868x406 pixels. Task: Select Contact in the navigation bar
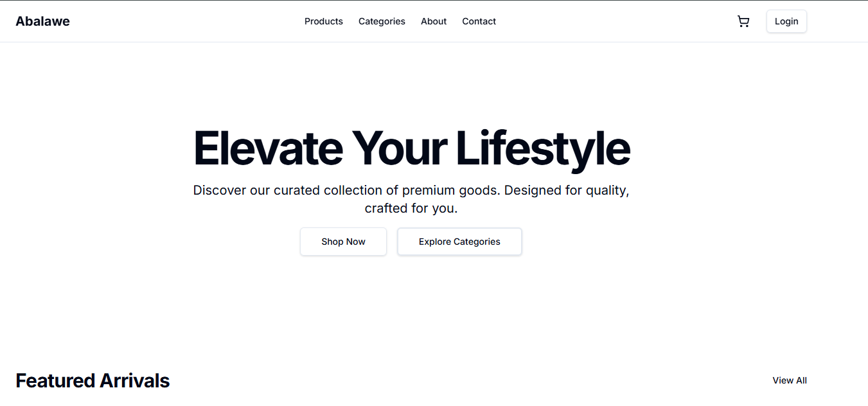[x=479, y=21]
